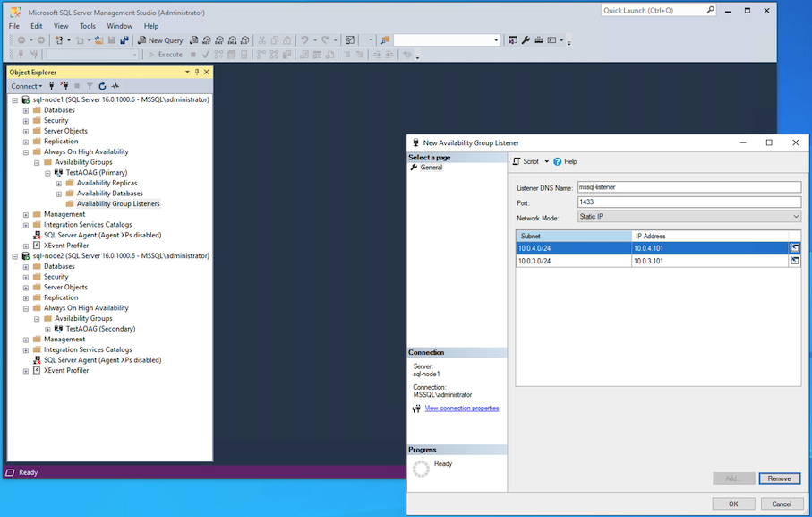Expand Databases under sql-node1
812x517 pixels.
point(26,110)
